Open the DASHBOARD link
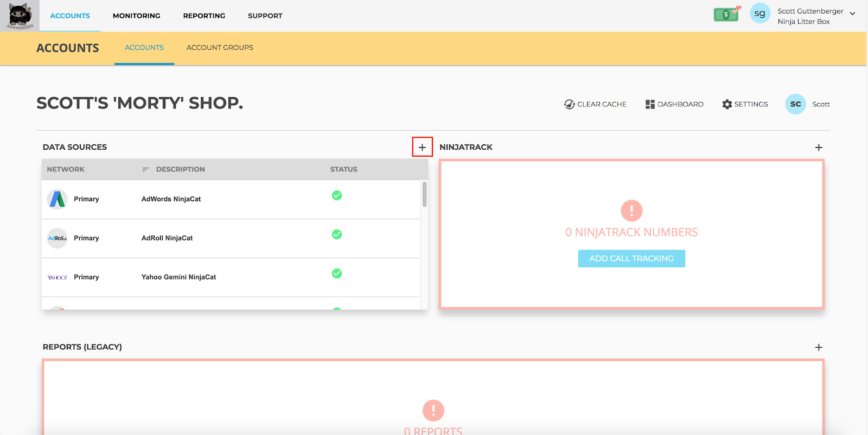Screen dimensions: 868x435 [x=680, y=104]
